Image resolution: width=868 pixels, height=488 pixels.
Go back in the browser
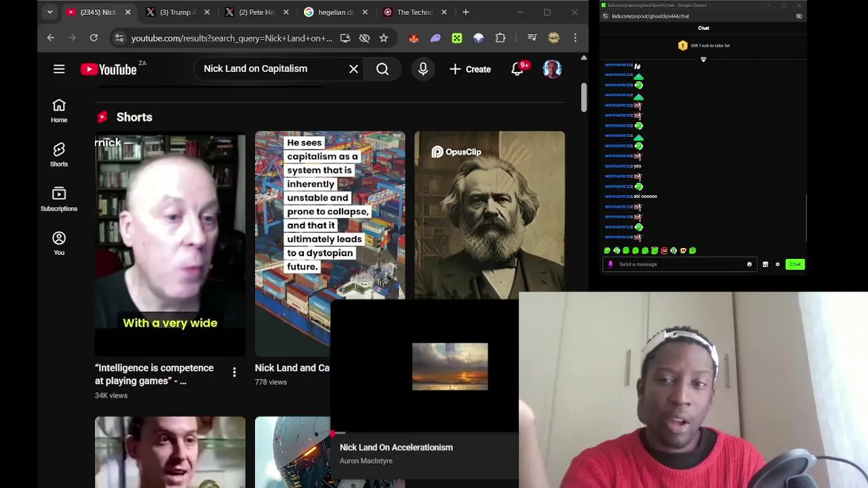coord(51,38)
